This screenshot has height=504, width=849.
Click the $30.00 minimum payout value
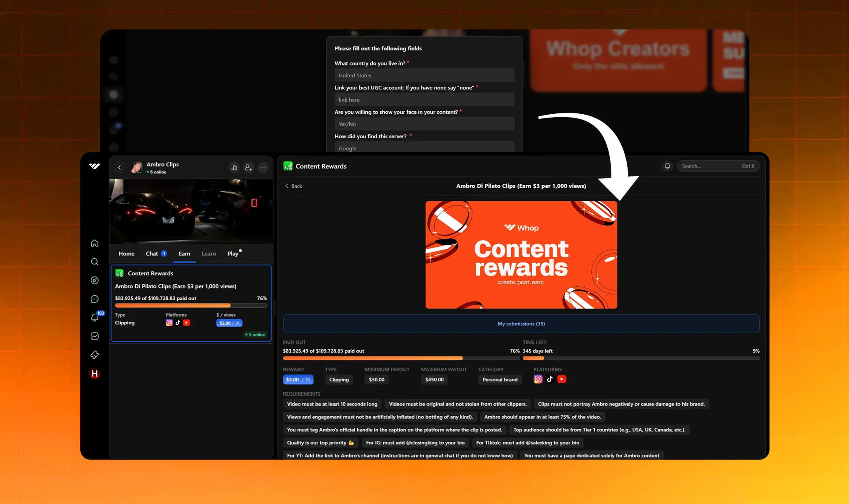[x=376, y=380]
